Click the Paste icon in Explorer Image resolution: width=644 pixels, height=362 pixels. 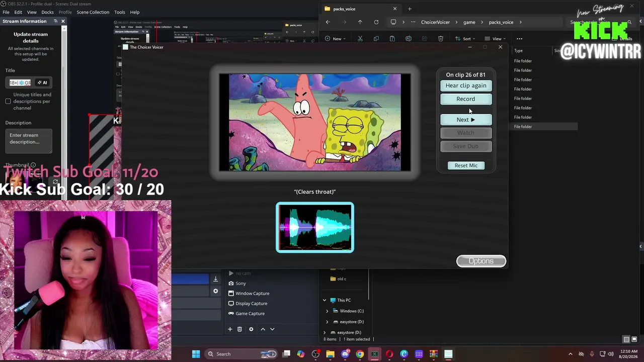(x=392, y=39)
